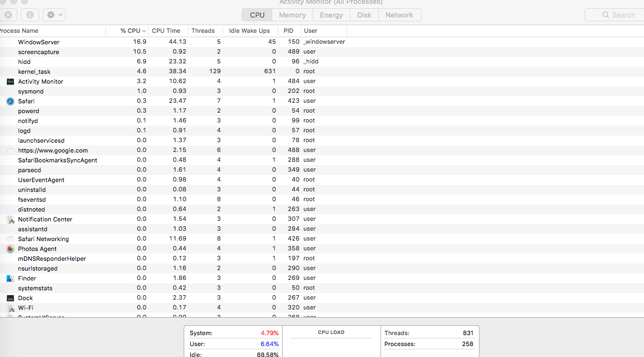
Task: Click the Notification Center process icon
Action: point(10,219)
